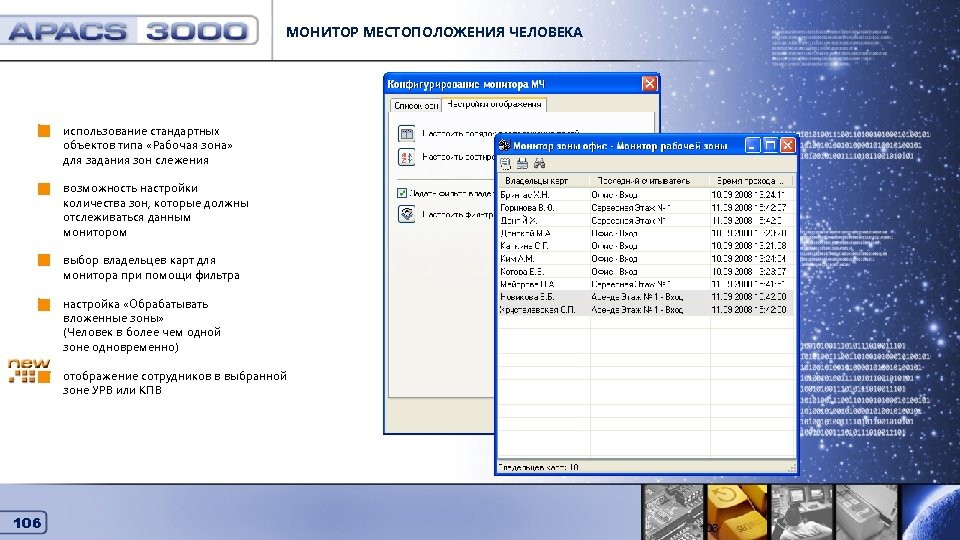Click reader cell in 'Горинова В.О.' row
The width and height of the screenshot is (960, 540).
click(x=650, y=208)
